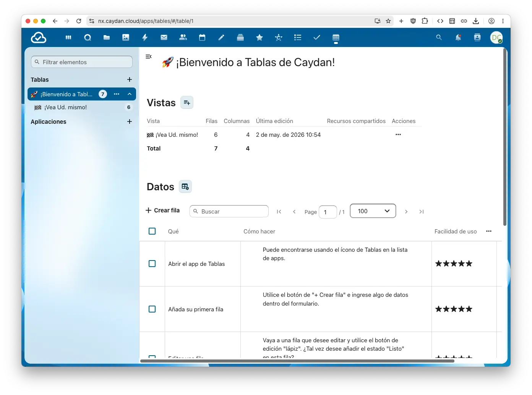Click the horizontal scrollbar at bottom
The width and height of the screenshot is (532, 395).
(x=297, y=361)
